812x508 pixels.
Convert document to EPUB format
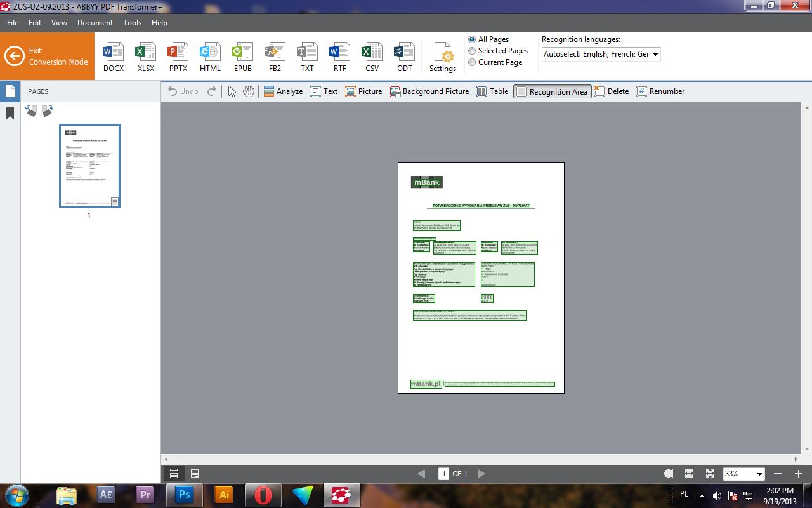(242, 57)
